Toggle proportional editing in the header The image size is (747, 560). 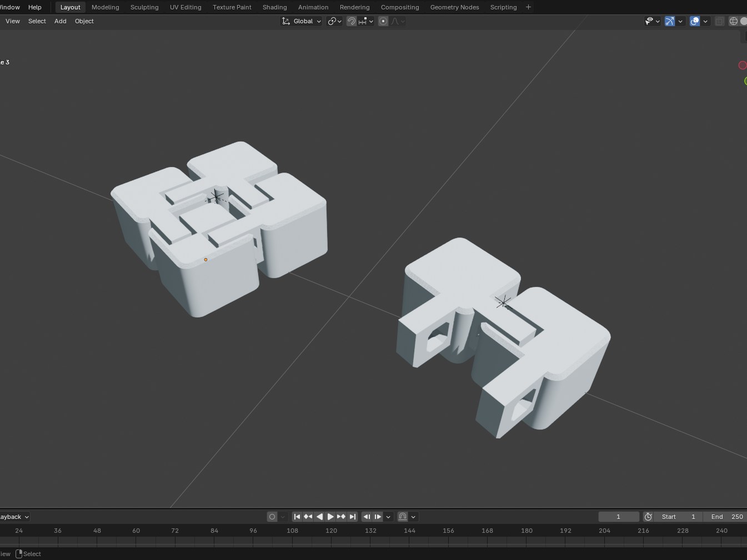pos(383,21)
